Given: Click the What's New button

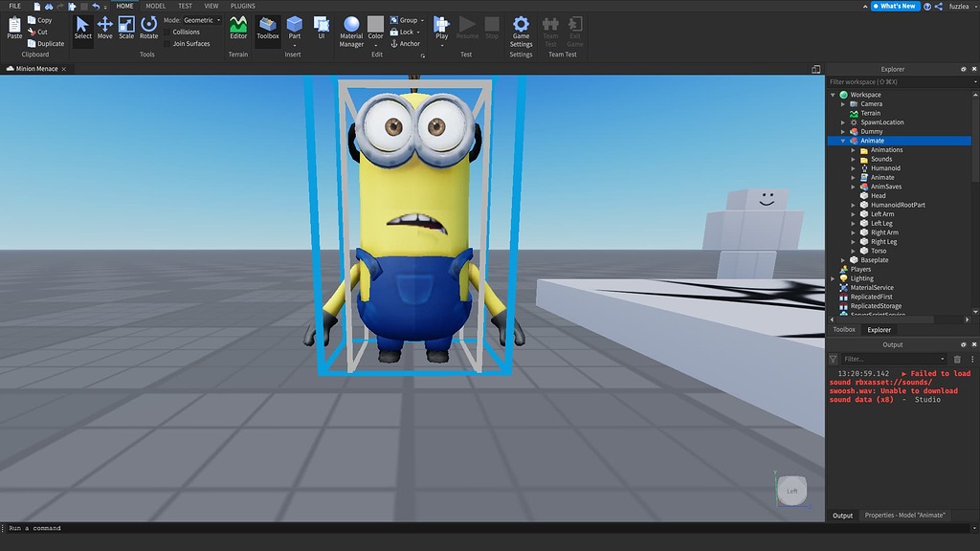Looking at the screenshot, I should pos(894,6).
